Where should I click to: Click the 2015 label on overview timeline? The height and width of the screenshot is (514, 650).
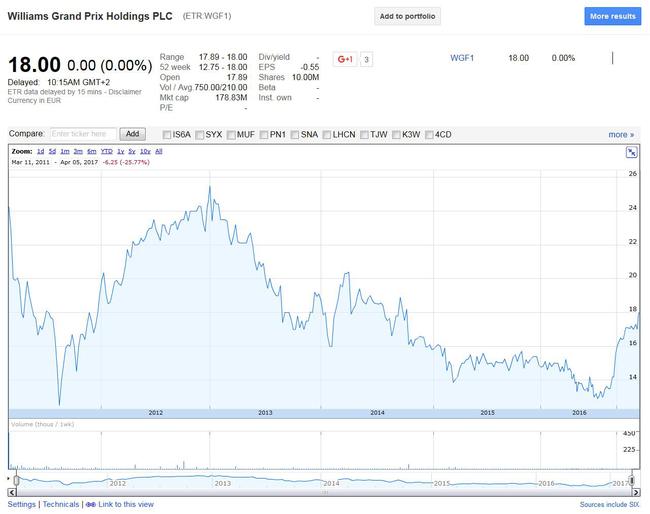[442, 483]
